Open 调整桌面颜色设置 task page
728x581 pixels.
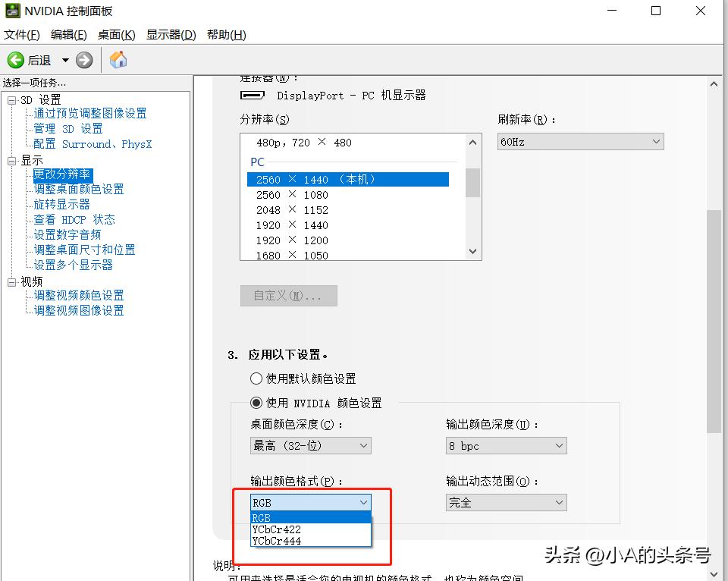77,189
